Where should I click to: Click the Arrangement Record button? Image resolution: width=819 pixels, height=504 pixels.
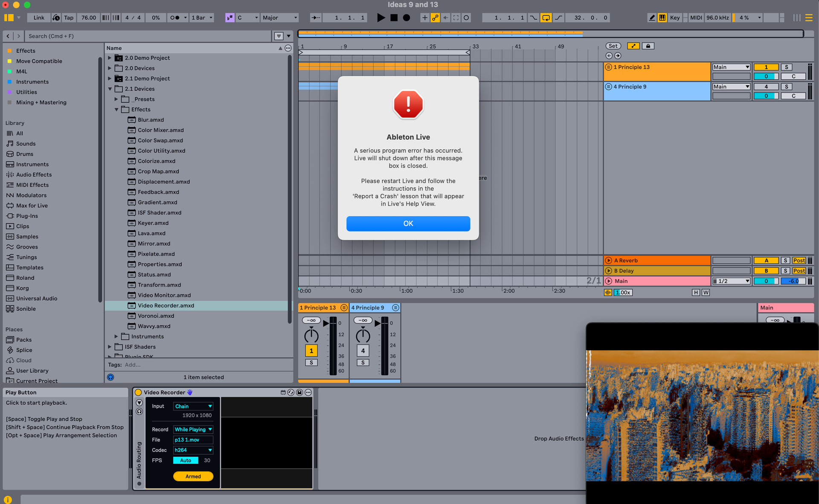[407, 17]
